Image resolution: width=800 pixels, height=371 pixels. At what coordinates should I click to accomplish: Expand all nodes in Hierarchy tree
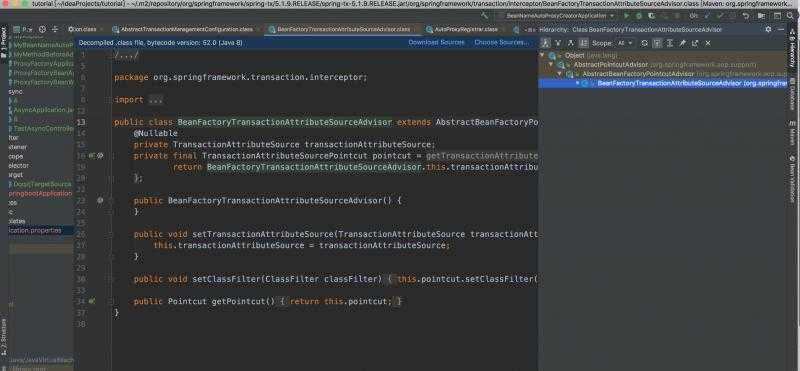click(x=669, y=43)
